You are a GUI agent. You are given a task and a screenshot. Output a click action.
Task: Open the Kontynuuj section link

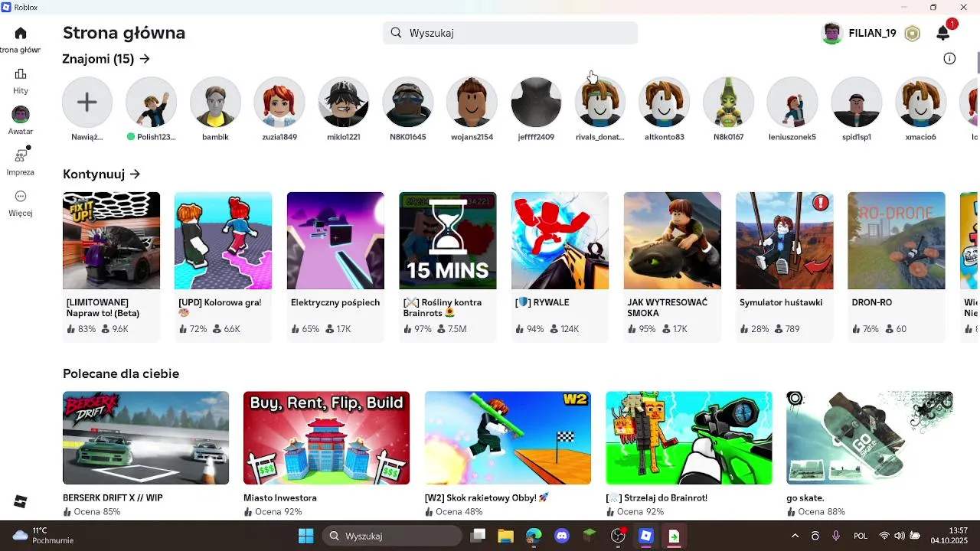click(102, 174)
